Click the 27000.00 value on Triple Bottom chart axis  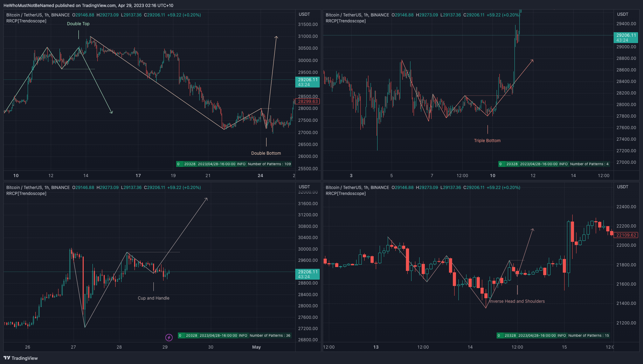click(626, 162)
